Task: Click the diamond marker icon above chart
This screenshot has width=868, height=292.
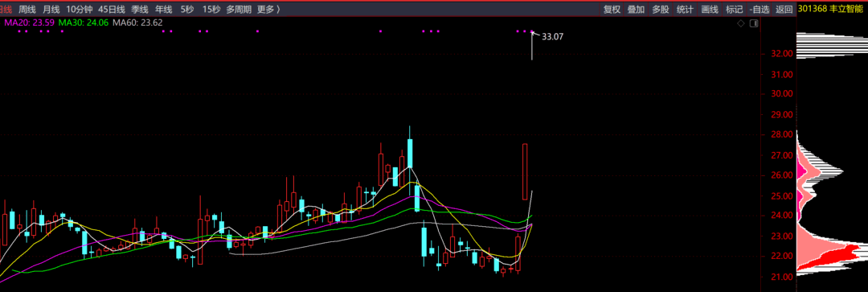Action: coord(741,23)
